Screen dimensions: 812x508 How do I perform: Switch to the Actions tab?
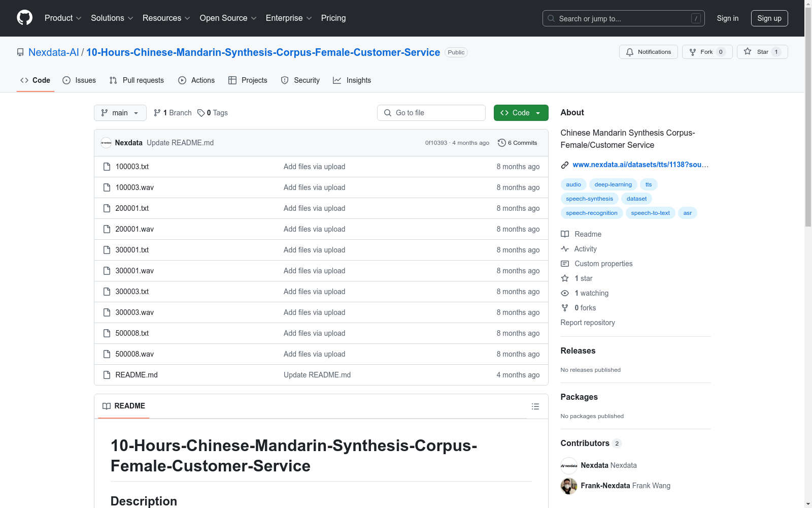pyautogui.click(x=196, y=80)
